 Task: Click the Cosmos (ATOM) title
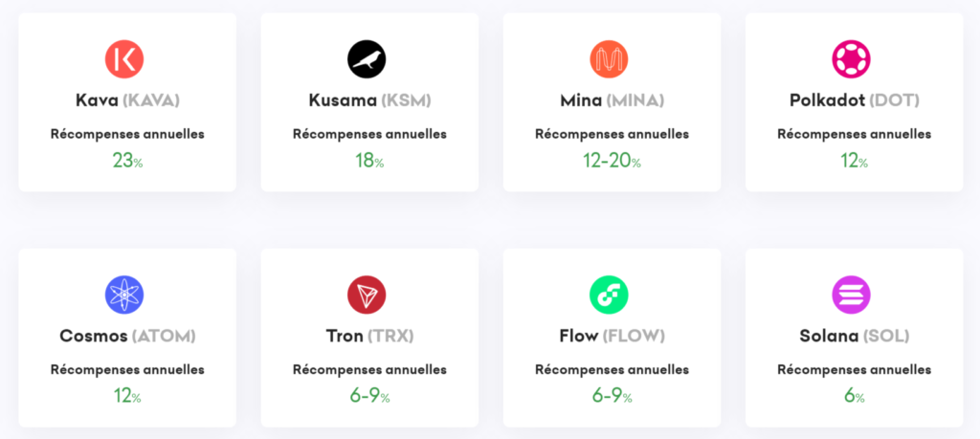tap(127, 336)
